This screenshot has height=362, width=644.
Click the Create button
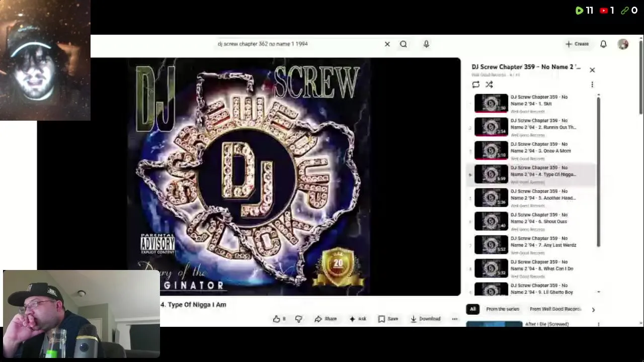(x=577, y=44)
